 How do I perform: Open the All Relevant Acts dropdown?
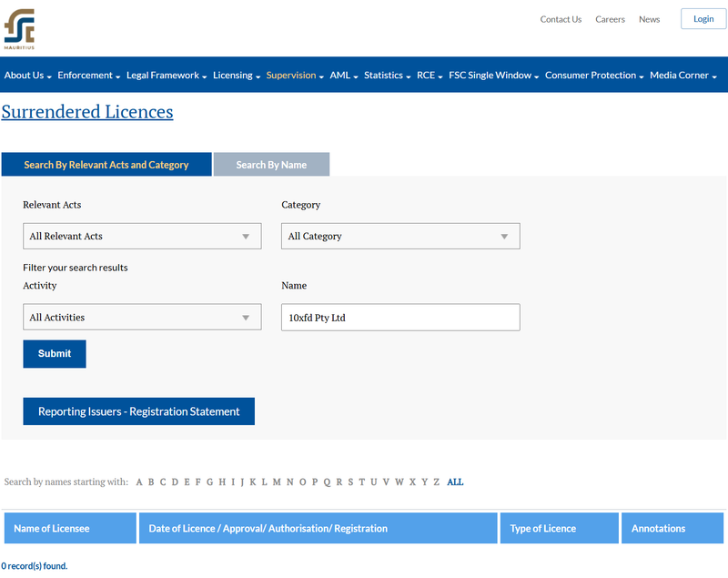[142, 236]
